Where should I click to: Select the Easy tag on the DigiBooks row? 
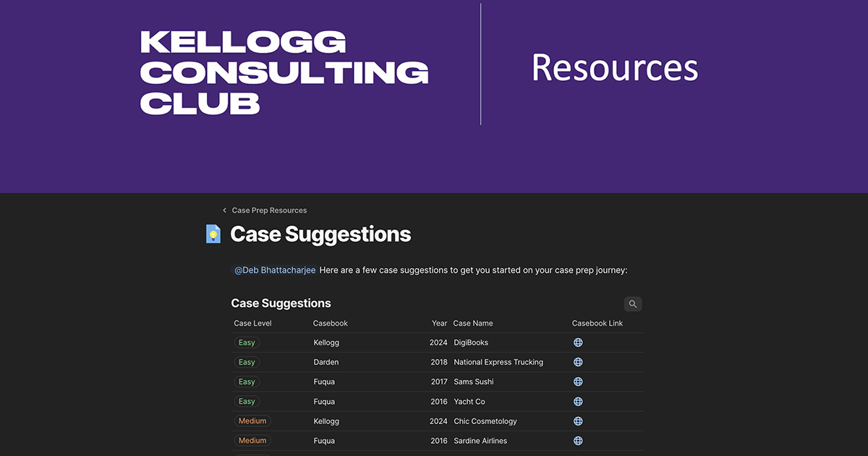coord(247,342)
